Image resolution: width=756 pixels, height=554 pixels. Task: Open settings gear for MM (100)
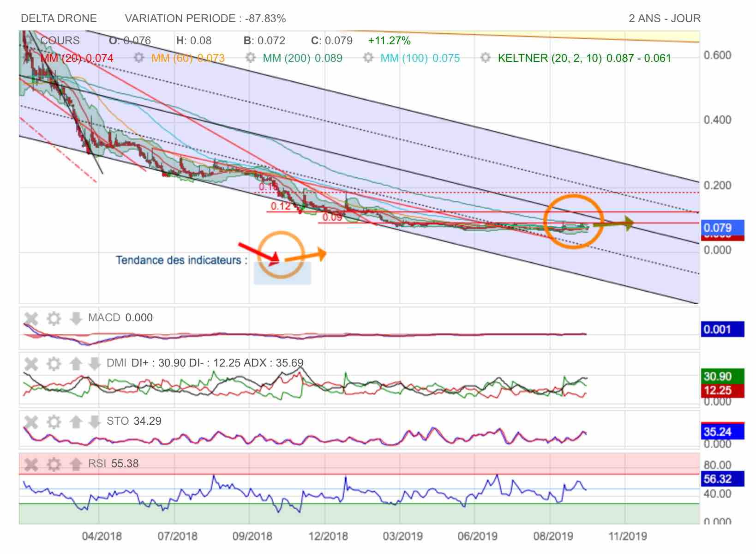tap(368, 58)
